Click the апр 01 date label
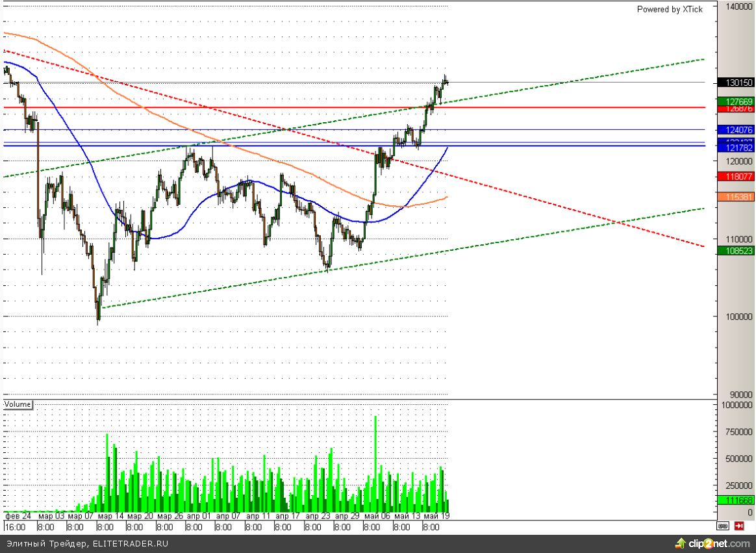Screen dimensions: 756x553 tap(199, 516)
